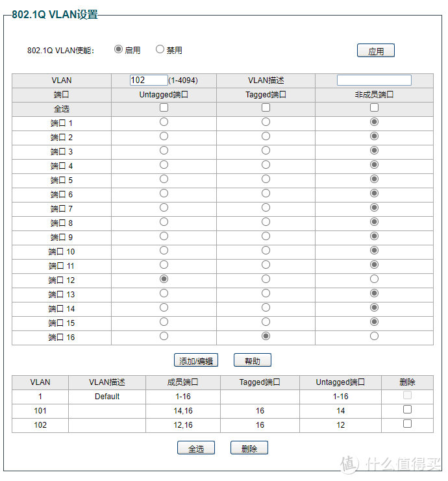Screen dimensions: 448x481
Task: Click the VLAN ID field containing 102
Action: pyautogui.click(x=149, y=80)
